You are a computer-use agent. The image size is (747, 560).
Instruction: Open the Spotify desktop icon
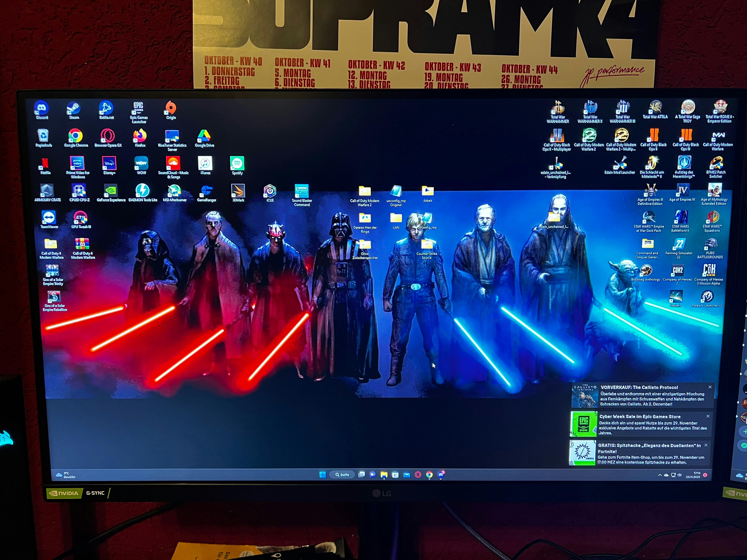coord(237,166)
